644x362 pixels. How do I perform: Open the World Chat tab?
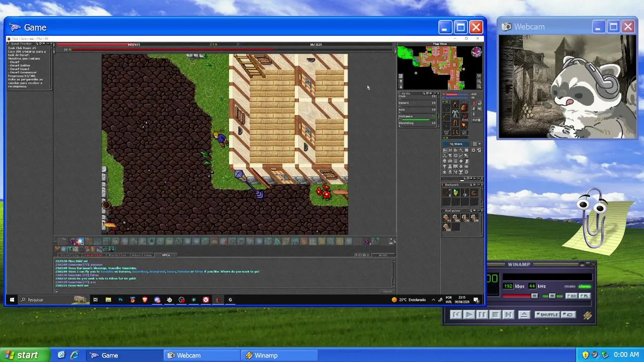[118, 255]
